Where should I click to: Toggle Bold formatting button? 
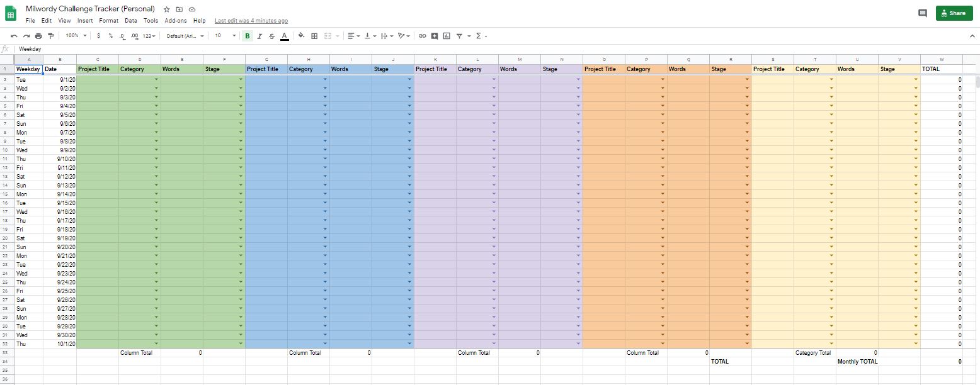click(247, 36)
